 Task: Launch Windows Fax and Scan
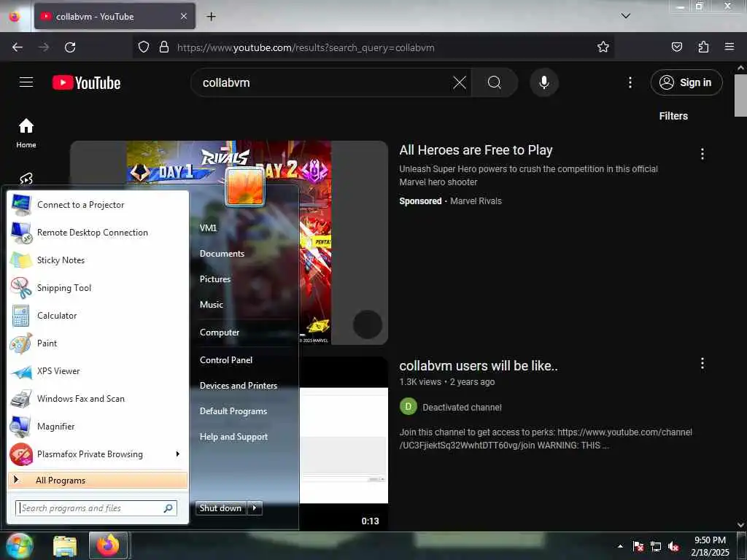click(x=98, y=399)
